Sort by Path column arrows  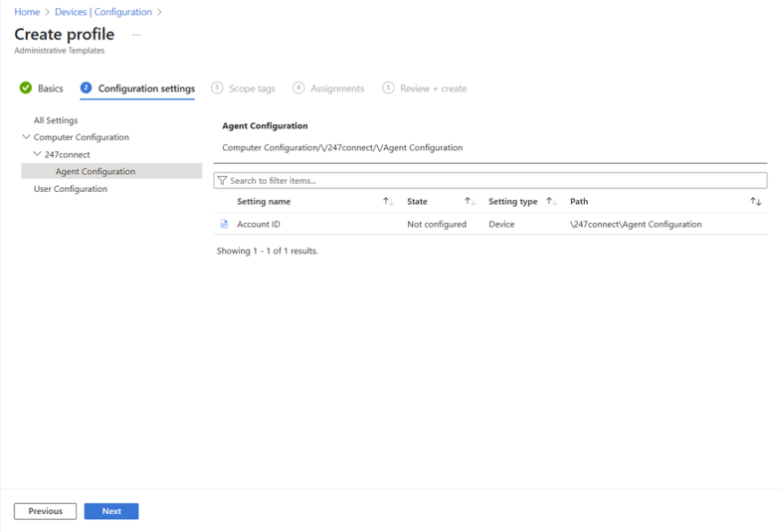pyautogui.click(x=755, y=202)
